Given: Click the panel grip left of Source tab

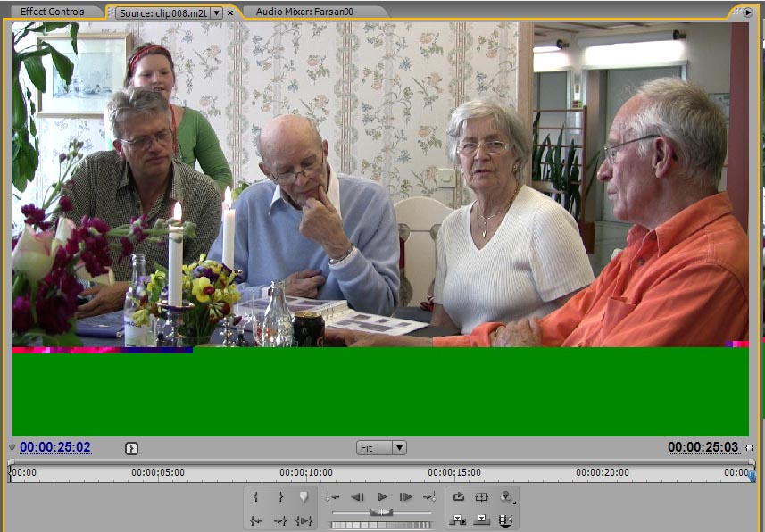Looking at the screenshot, I should (x=112, y=13).
